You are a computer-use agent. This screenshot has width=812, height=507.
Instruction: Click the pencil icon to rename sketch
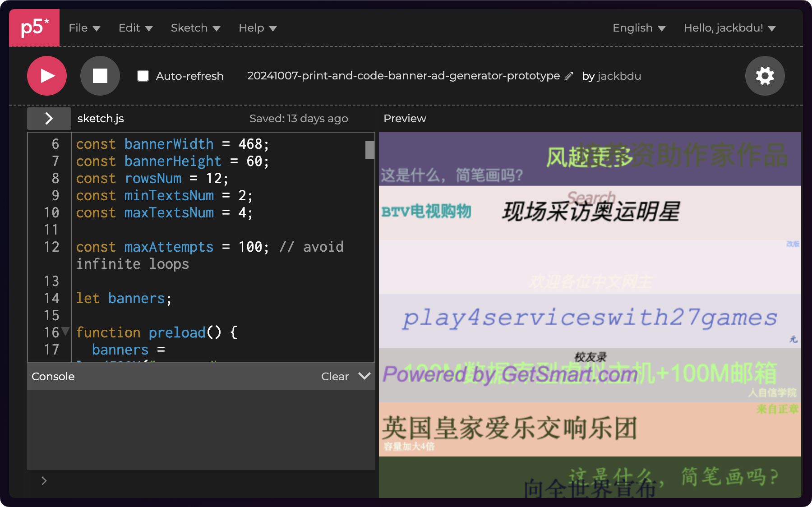coord(569,76)
